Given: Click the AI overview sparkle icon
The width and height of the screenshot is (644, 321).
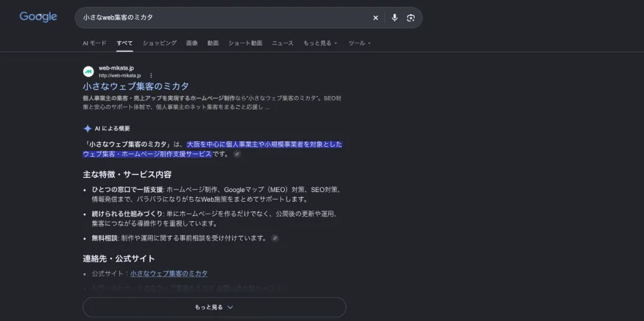Looking at the screenshot, I should click(x=88, y=129).
